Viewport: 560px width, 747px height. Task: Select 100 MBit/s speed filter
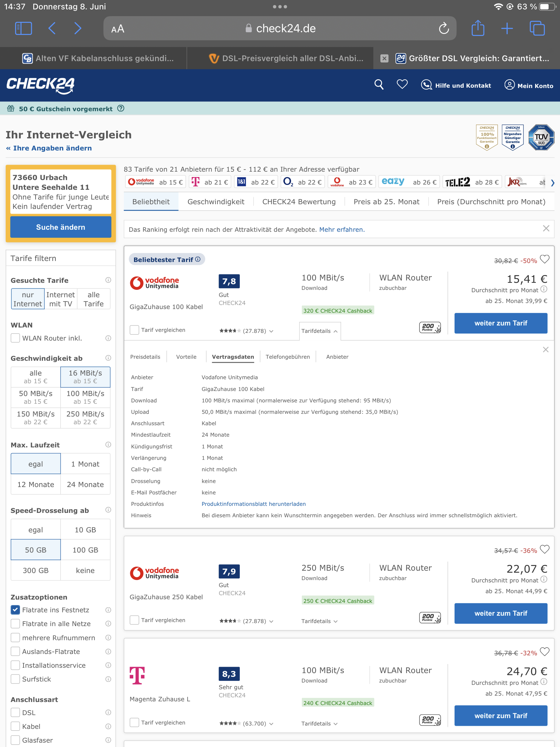(85, 397)
